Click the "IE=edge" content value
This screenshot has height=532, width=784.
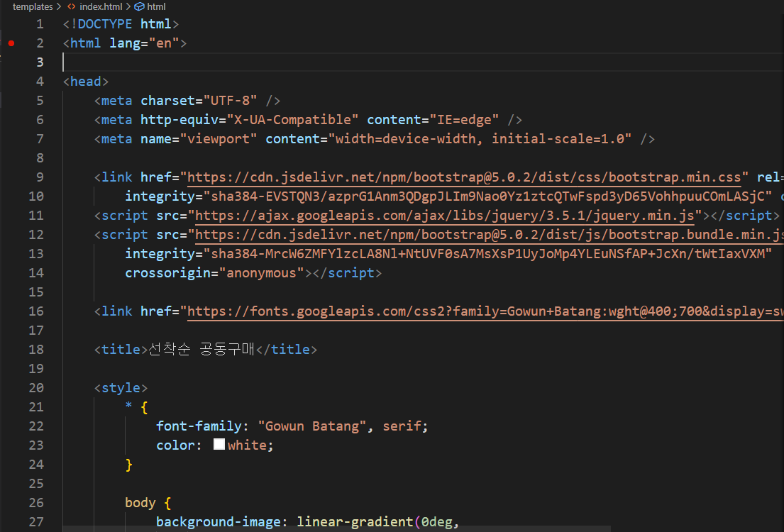click(x=464, y=120)
